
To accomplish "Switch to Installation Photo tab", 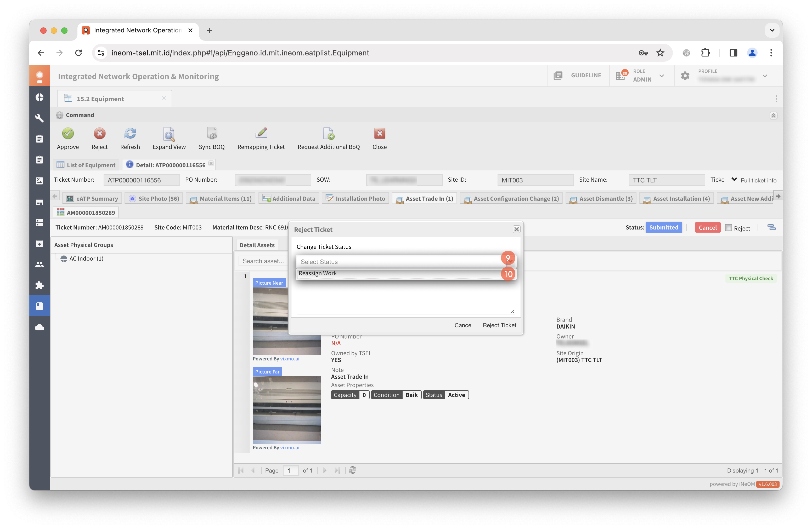I will pyautogui.click(x=356, y=198).
